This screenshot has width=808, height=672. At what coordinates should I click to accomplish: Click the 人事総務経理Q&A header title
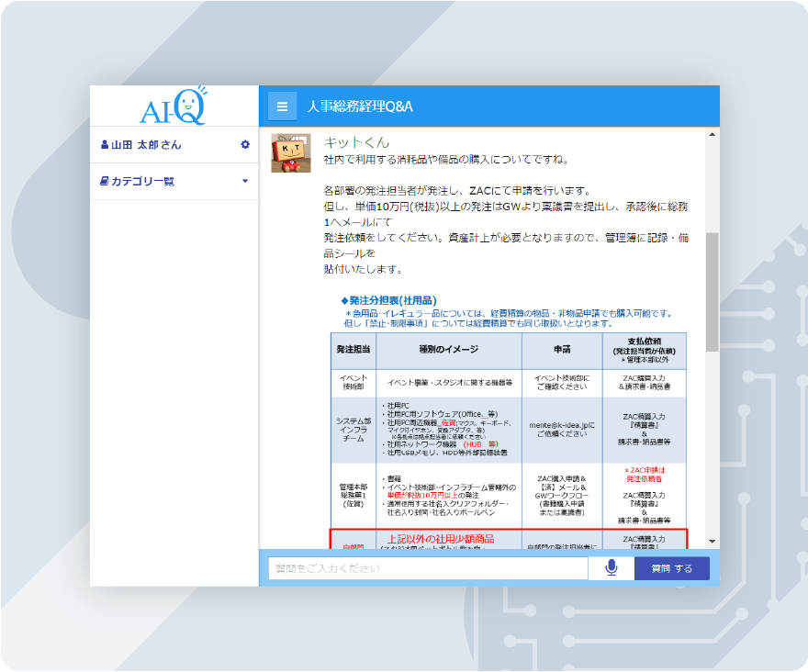[x=360, y=106]
